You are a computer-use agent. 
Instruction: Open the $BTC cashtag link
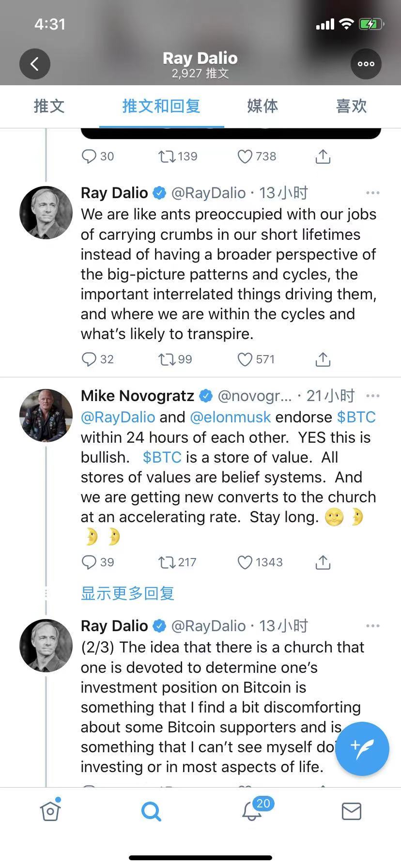tap(357, 417)
